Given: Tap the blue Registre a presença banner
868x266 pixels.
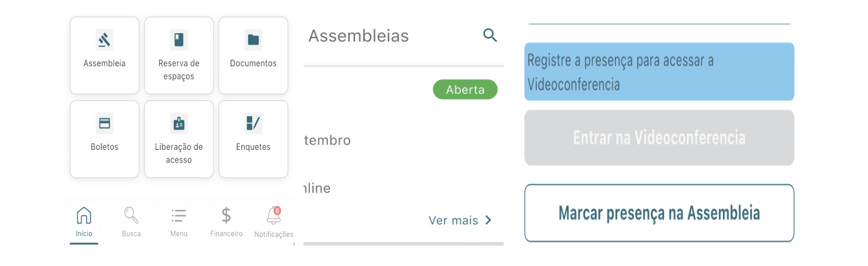Looking at the screenshot, I should pyautogui.click(x=659, y=72).
